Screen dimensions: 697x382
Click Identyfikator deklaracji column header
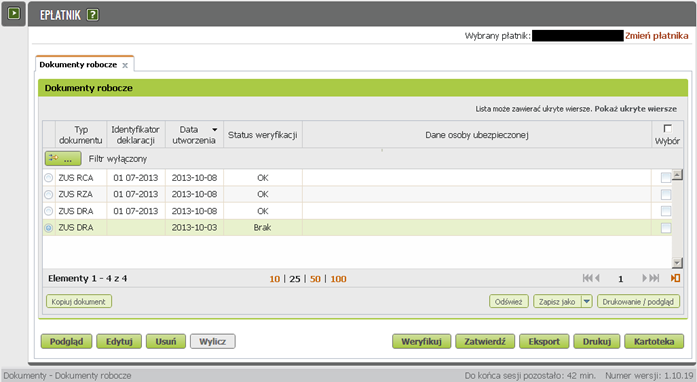pos(136,135)
